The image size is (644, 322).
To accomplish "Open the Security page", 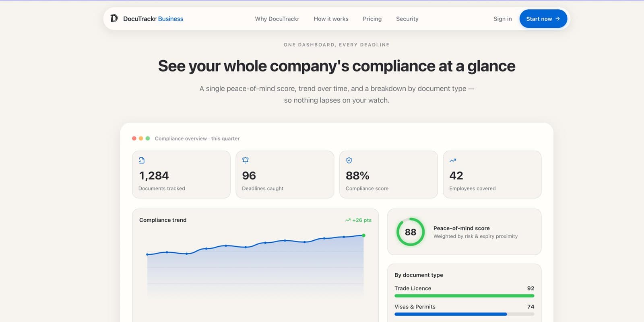I will pyautogui.click(x=407, y=19).
